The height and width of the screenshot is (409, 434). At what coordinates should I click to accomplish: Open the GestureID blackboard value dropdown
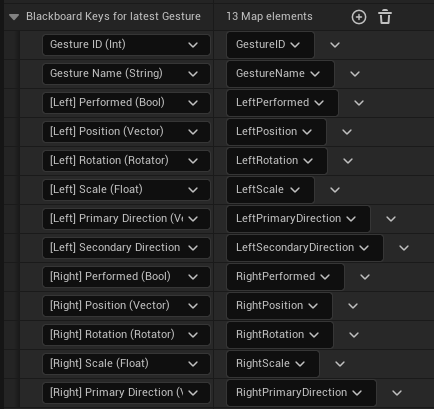(x=270, y=45)
